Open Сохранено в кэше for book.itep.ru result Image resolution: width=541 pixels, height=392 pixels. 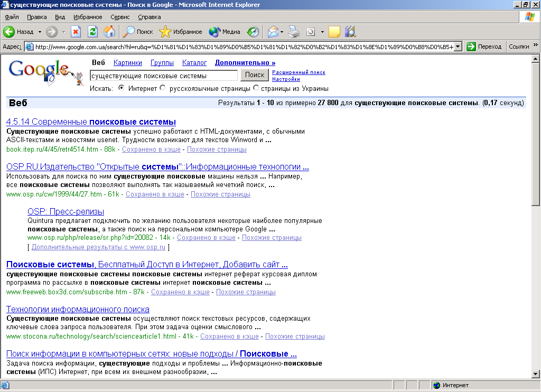click(x=151, y=149)
